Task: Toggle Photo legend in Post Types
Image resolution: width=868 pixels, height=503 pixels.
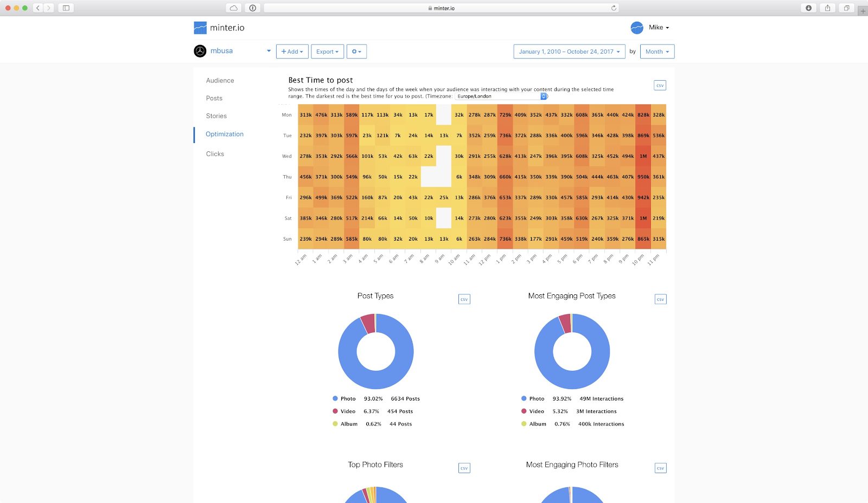Action: pos(344,398)
